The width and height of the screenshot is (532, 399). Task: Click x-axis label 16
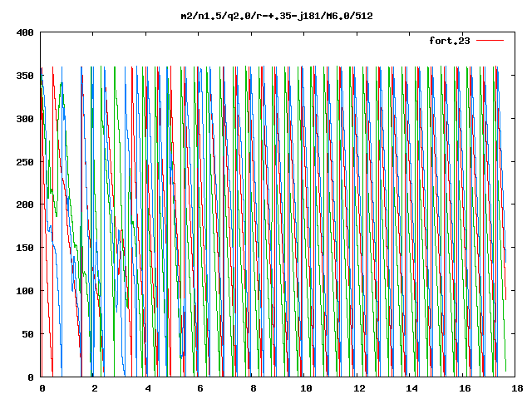(465, 388)
